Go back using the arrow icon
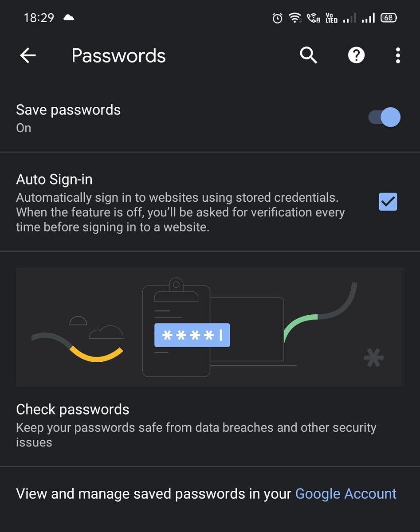This screenshot has width=420, height=532. tap(28, 55)
